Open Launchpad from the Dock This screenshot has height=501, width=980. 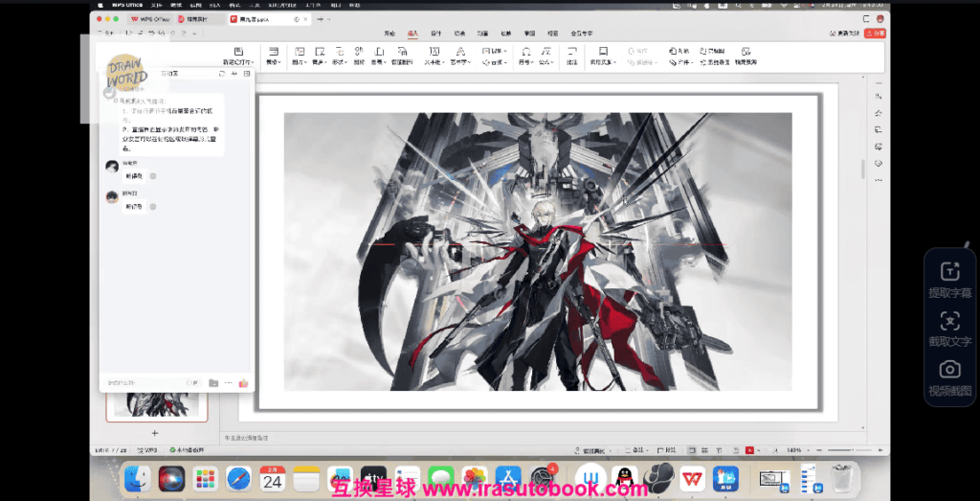[205, 480]
